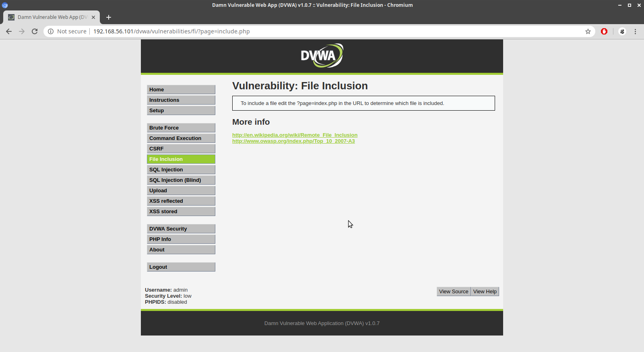Maximize the Chromium window
The height and width of the screenshot is (352, 644).
tap(630, 5)
